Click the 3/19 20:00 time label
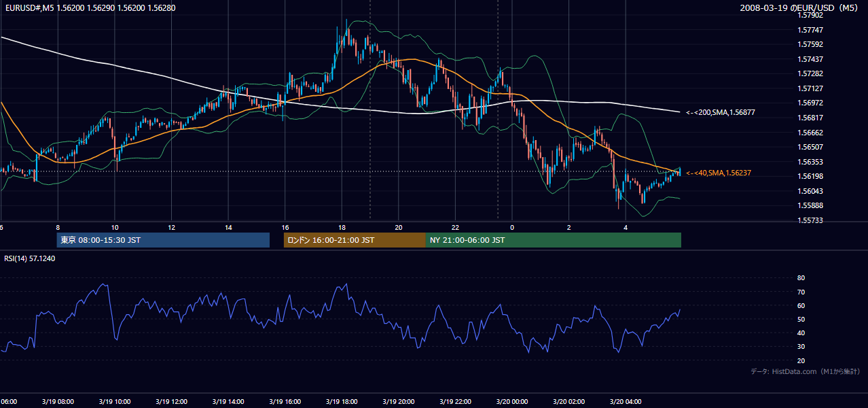Image resolution: width=868 pixels, height=408 pixels. pos(399,401)
